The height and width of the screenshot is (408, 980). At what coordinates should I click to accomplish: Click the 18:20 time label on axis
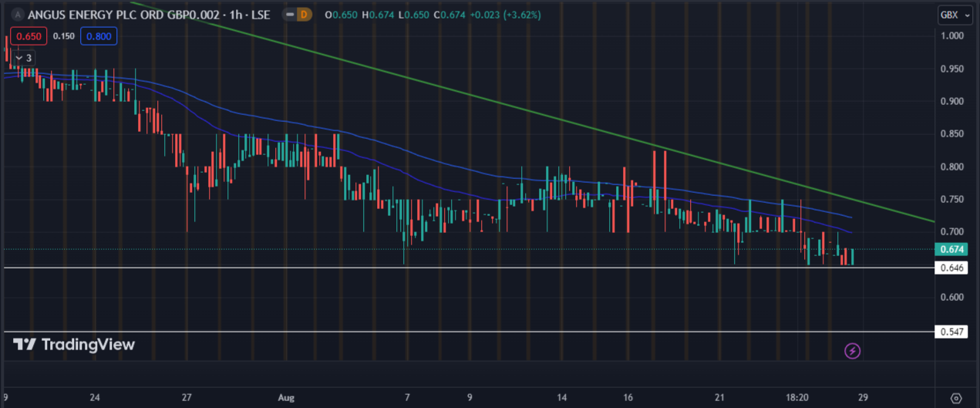pyautogui.click(x=796, y=398)
